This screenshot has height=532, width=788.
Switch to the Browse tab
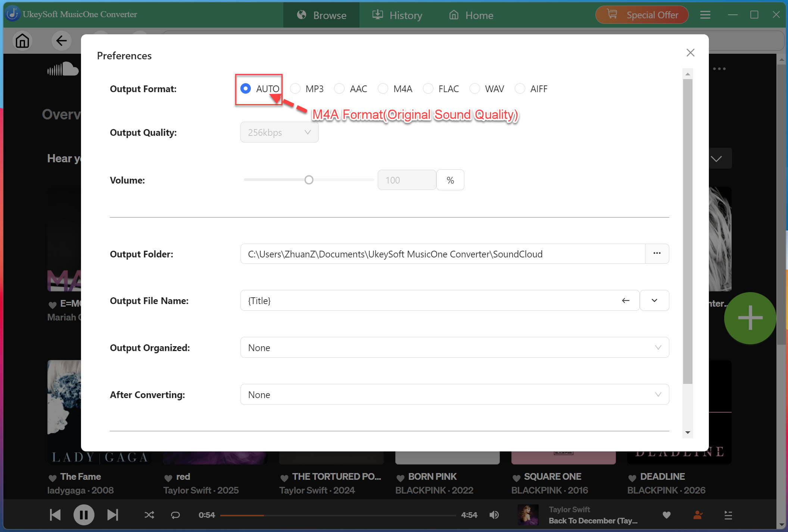pyautogui.click(x=321, y=15)
